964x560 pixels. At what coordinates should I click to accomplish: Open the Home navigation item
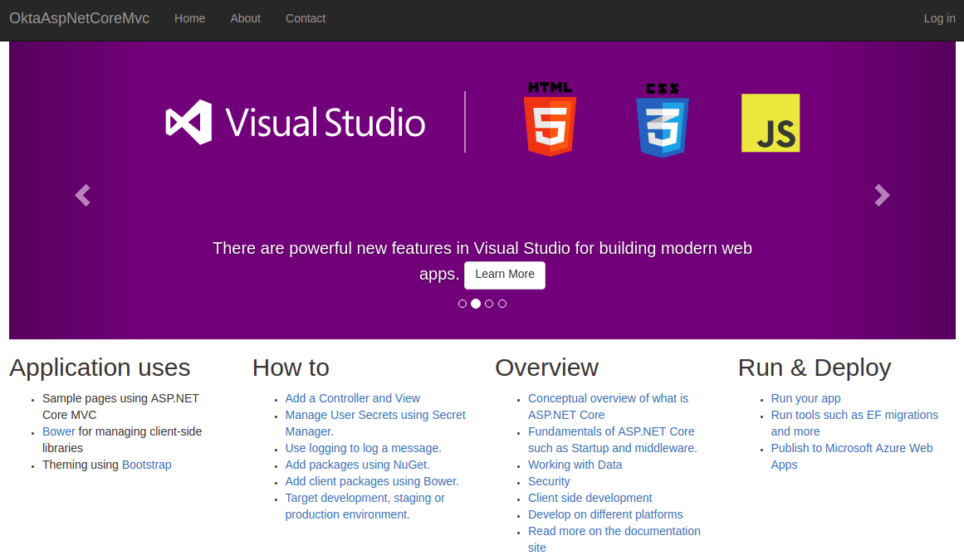coord(189,18)
